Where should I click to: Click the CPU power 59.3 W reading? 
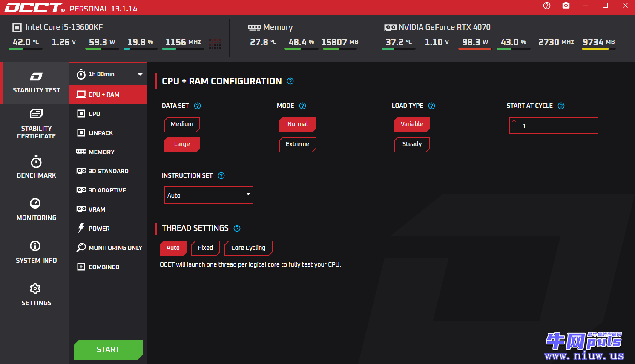(102, 42)
